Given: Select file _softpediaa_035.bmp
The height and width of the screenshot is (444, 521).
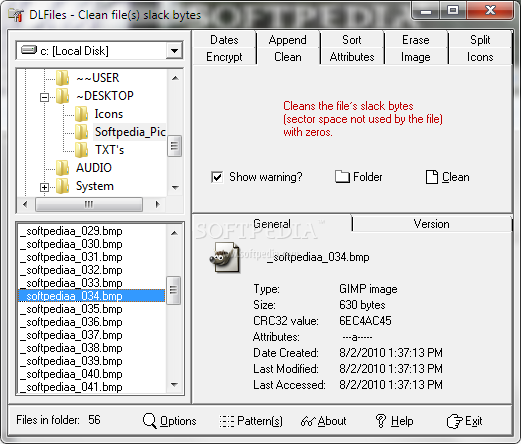Looking at the screenshot, I should [x=92, y=309].
